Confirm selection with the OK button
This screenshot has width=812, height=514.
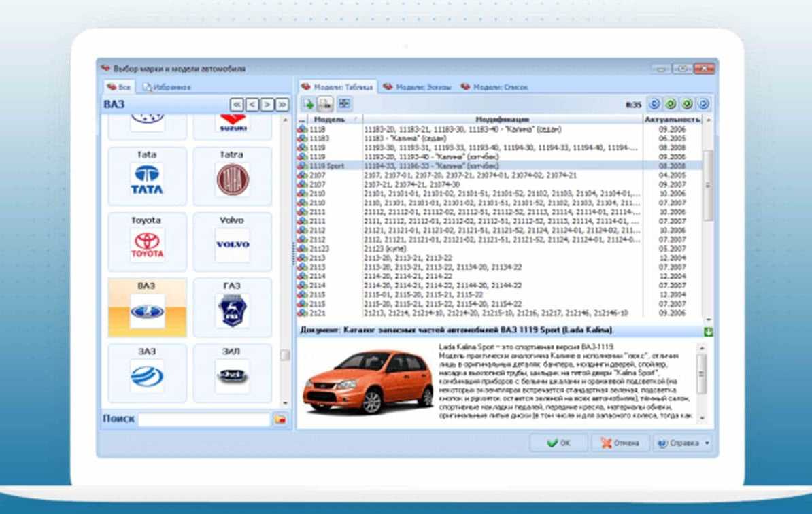tap(558, 443)
